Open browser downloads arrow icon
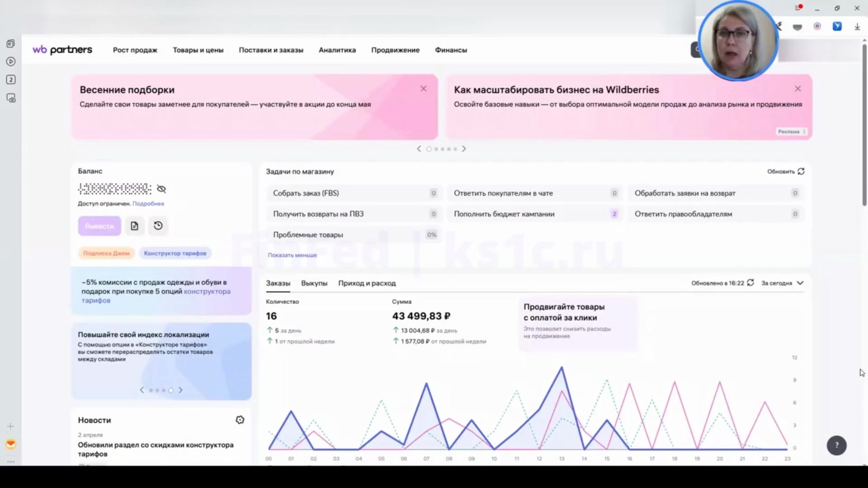Viewport: 868px width, 488px height. (x=857, y=27)
